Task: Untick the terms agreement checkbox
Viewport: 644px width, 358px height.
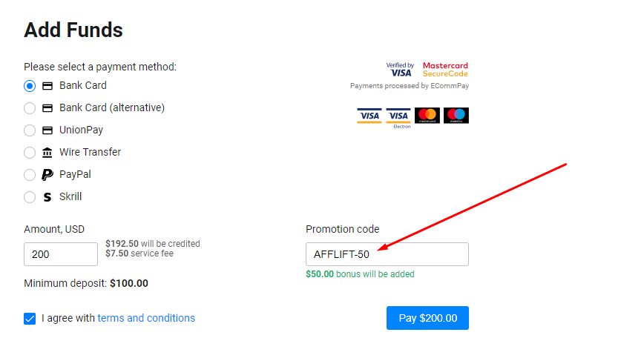Action: tap(30, 319)
